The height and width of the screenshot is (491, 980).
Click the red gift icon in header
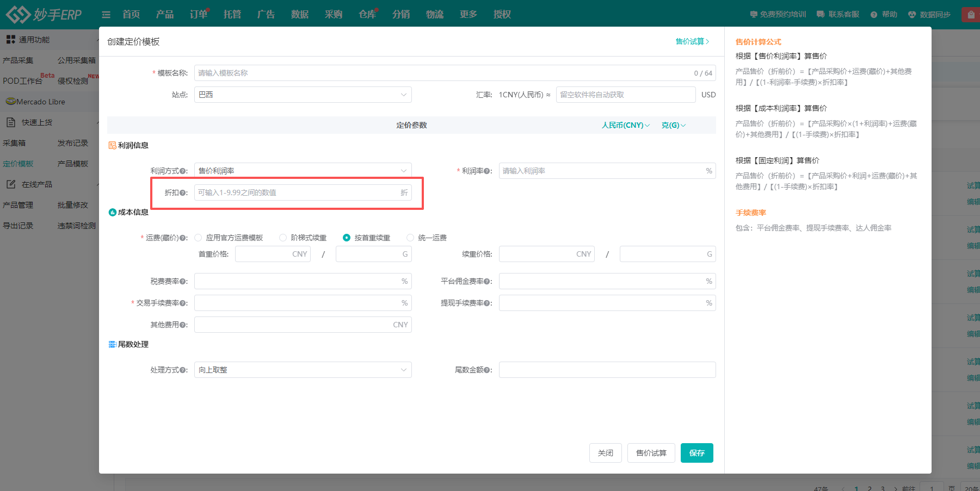click(971, 15)
